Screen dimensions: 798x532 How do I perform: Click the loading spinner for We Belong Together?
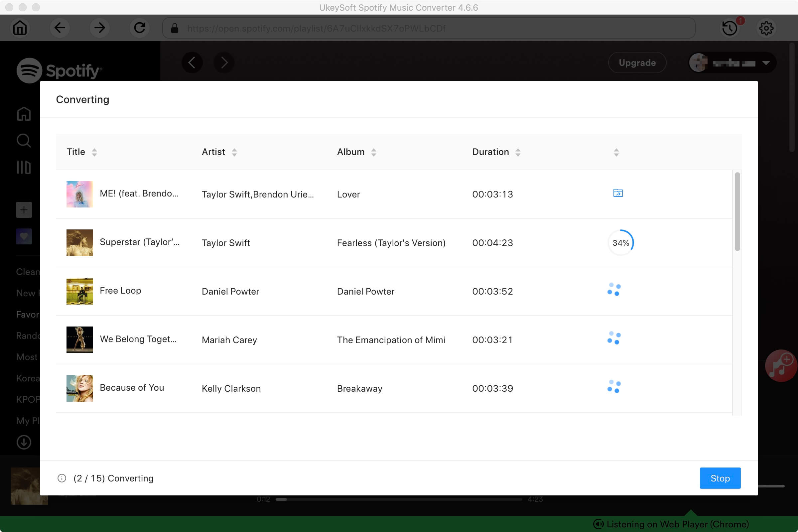(x=613, y=339)
